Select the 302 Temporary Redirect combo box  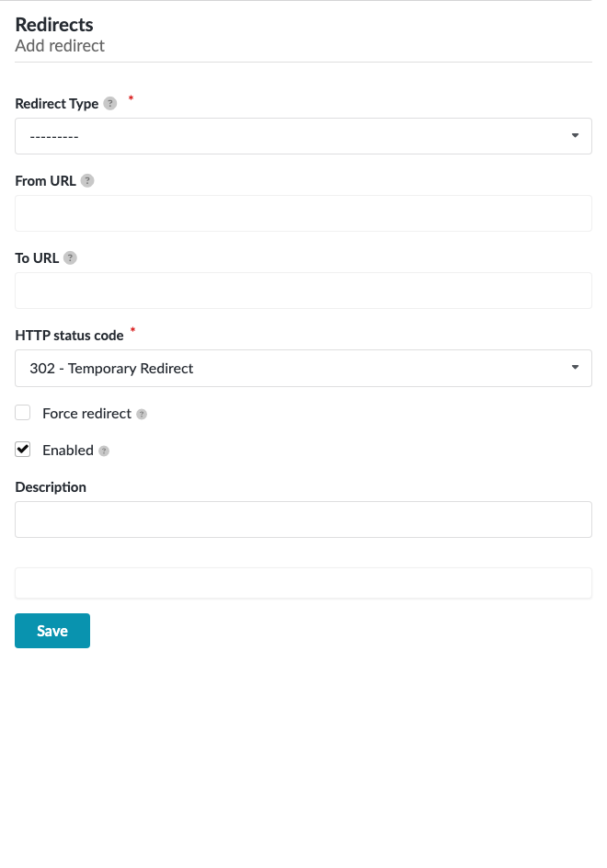pos(303,368)
